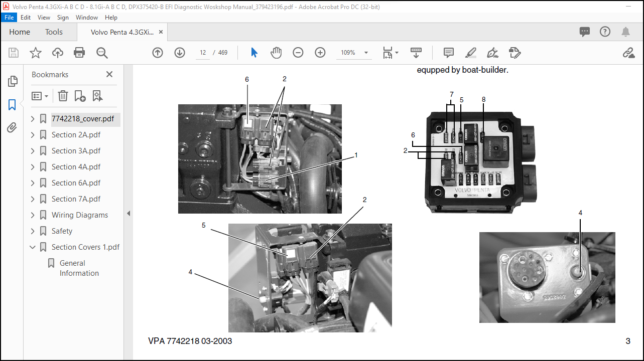Screen dimensions: 644x361
Task: Close the Bookmarks panel
Action: pyautogui.click(x=109, y=74)
